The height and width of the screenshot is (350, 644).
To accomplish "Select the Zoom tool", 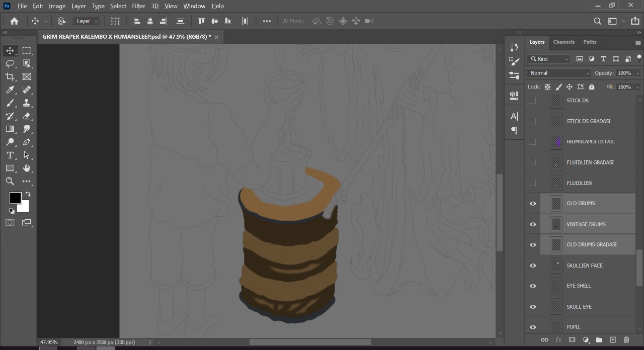I will 10,182.
